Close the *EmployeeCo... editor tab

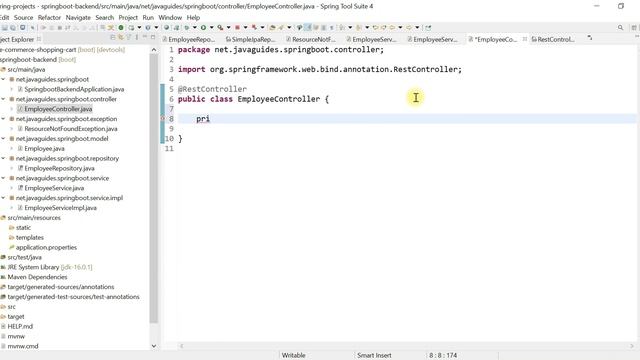pyautogui.click(x=524, y=39)
